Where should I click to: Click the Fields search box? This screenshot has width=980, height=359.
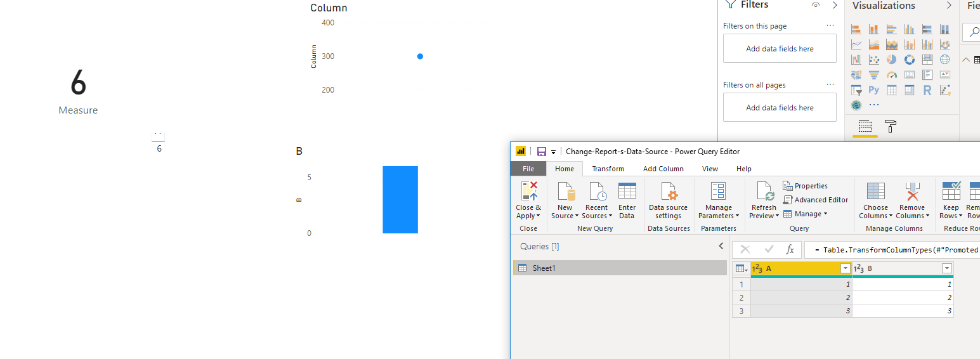click(x=971, y=31)
